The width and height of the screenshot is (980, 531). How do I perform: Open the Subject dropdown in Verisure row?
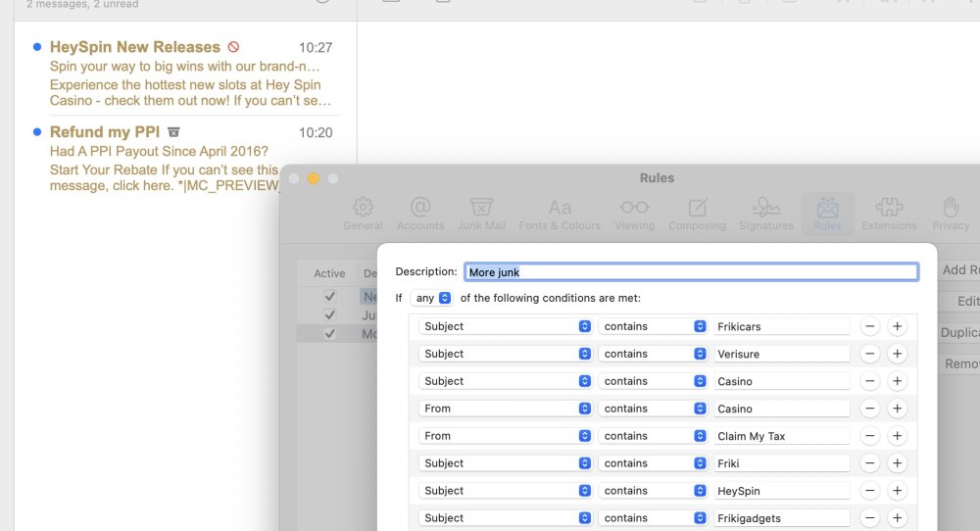point(505,354)
